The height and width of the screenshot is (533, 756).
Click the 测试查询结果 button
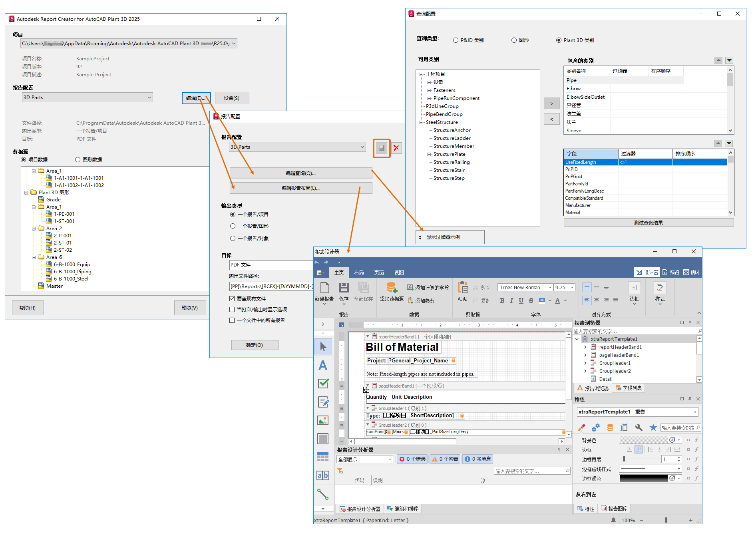pyautogui.click(x=649, y=223)
